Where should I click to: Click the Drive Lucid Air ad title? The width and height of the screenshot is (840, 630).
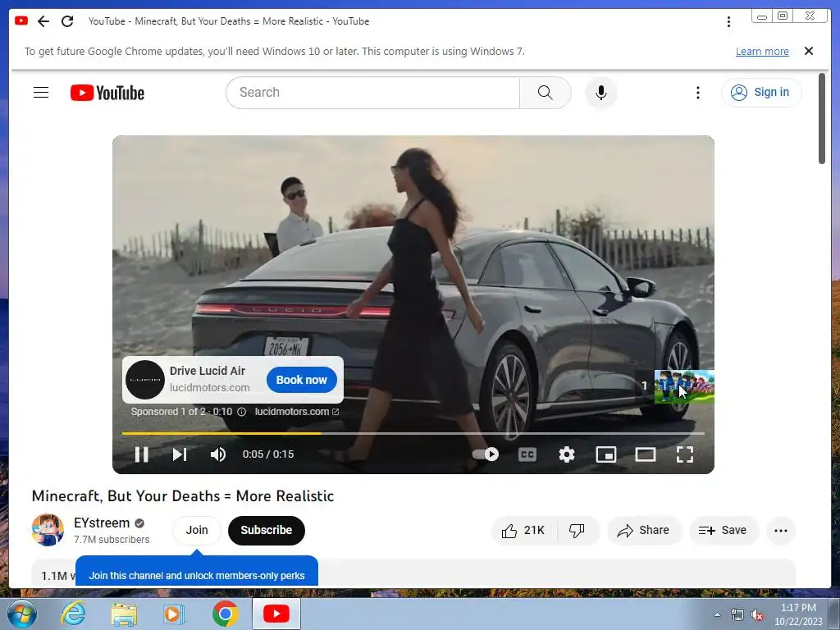click(x=208, y=371)
